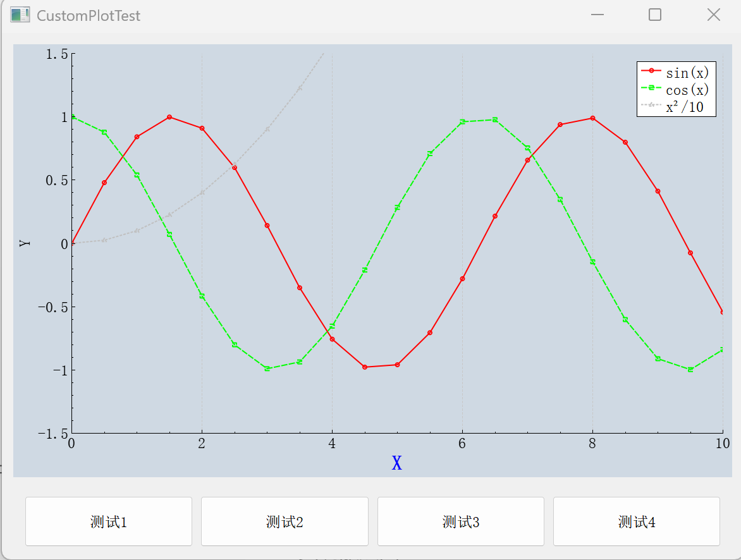Viewport: 741px width, 560px height.
Task: Click the cos(x) data point at x=3
Action: (267, 368)
